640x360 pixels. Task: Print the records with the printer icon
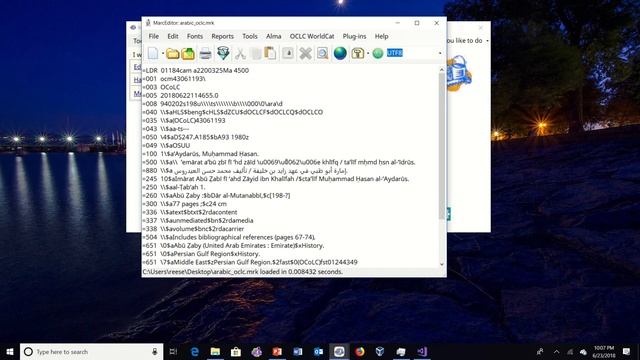[205, 53]
